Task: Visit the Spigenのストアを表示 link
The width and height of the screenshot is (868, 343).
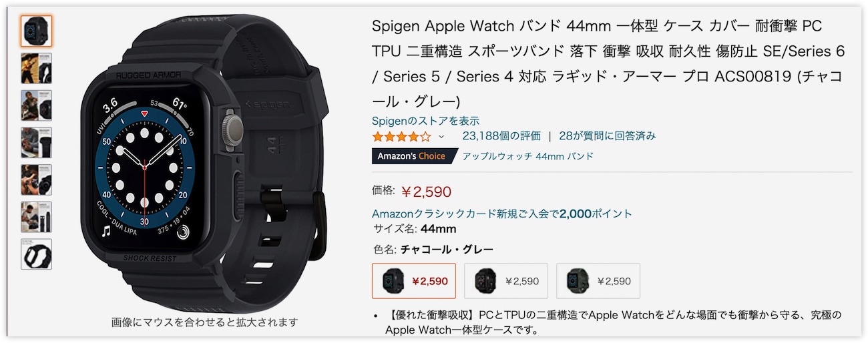Action: tap(425, 121)
